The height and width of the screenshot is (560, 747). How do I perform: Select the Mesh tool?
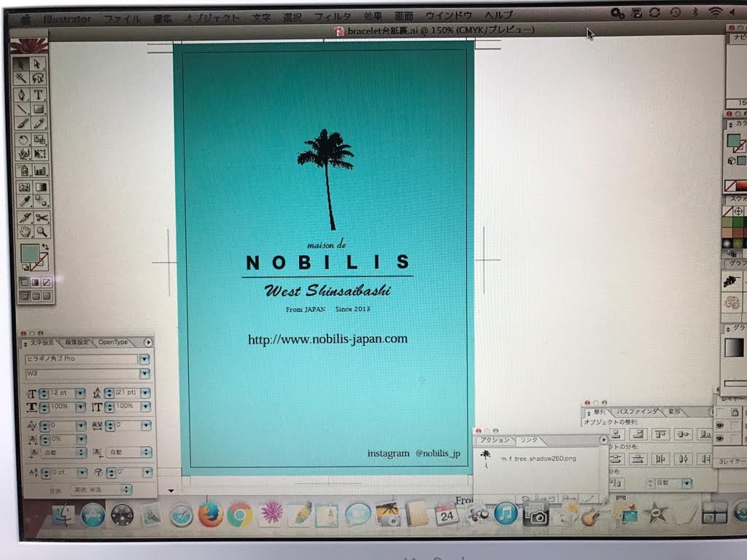24,187
